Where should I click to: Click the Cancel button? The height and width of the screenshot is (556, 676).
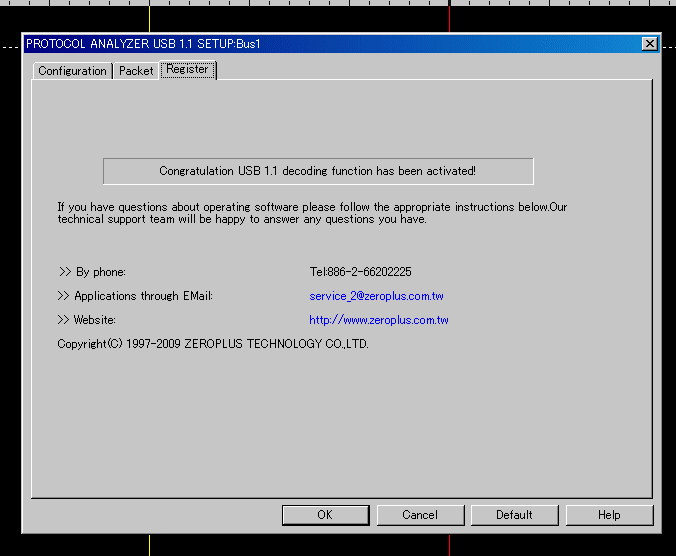coord(420,515)
